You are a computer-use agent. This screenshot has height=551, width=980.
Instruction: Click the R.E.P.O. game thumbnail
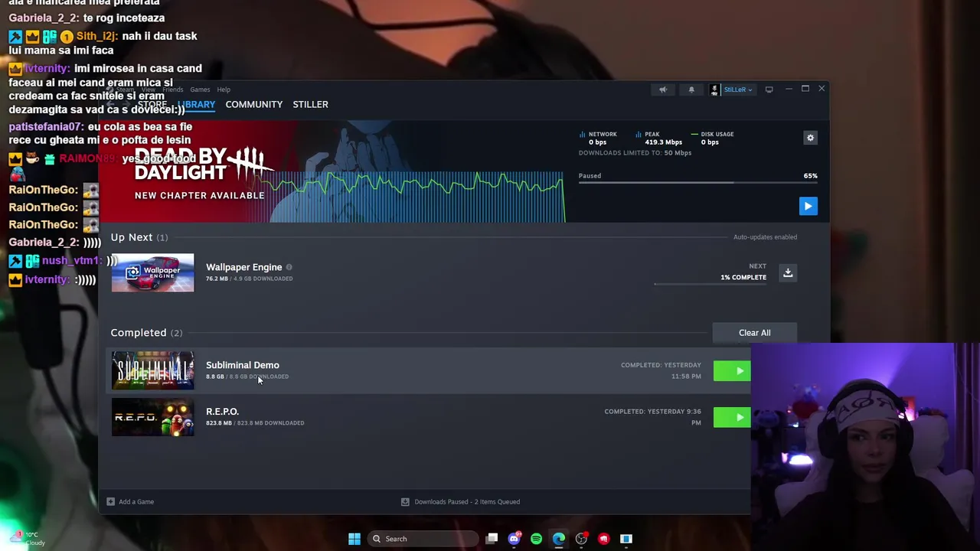(x=152, y=417)
